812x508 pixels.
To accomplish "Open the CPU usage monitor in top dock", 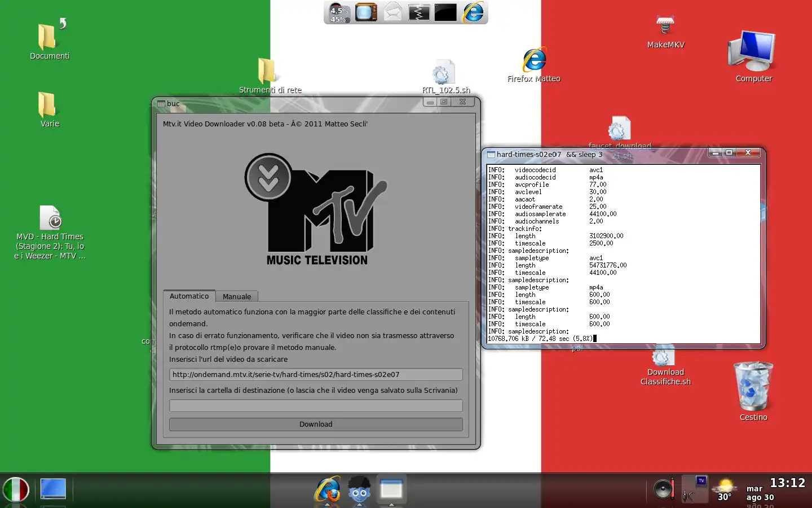I will click(x=338, y=13).
